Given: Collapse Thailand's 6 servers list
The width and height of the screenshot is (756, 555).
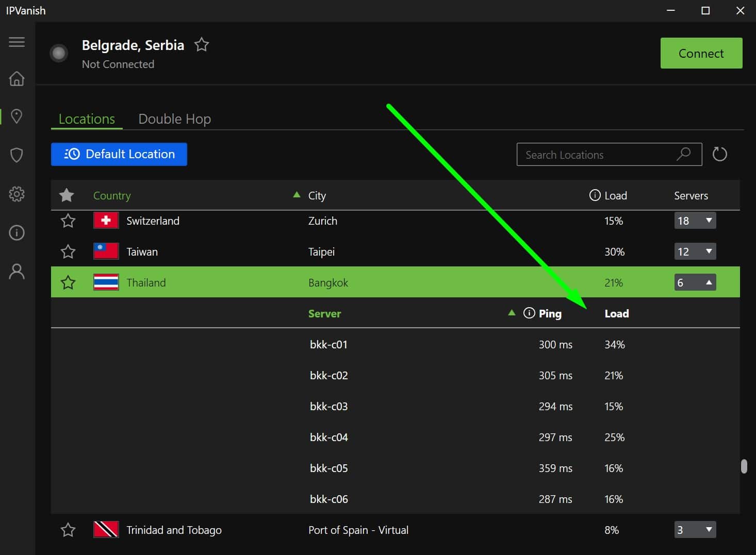Looking at the screenshot, I should click(x=695, y=282).
